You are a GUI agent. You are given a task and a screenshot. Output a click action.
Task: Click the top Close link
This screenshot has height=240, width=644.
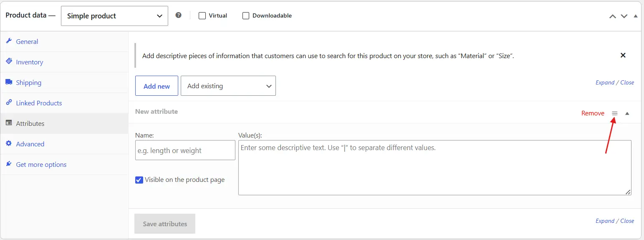[627, 82]
